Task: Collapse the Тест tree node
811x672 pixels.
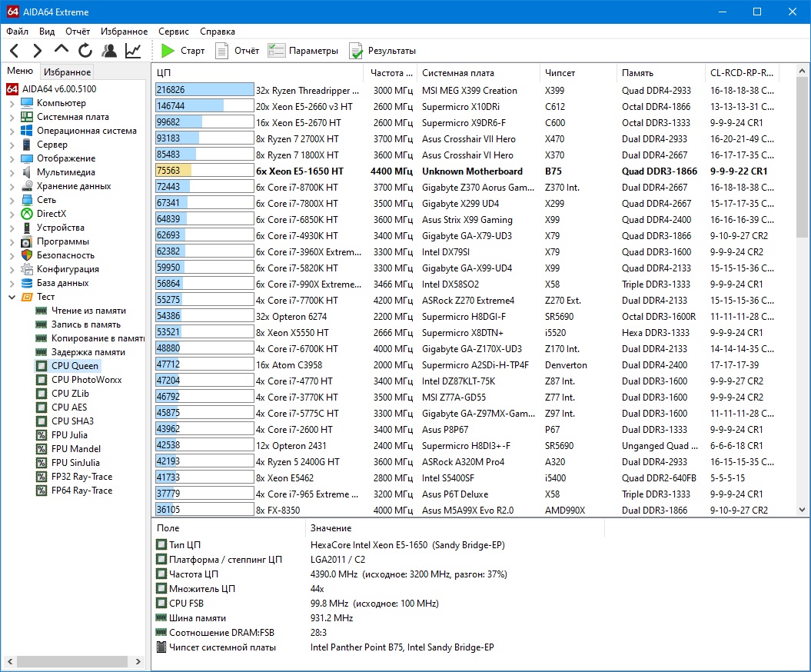Action: tap(12, 297)
